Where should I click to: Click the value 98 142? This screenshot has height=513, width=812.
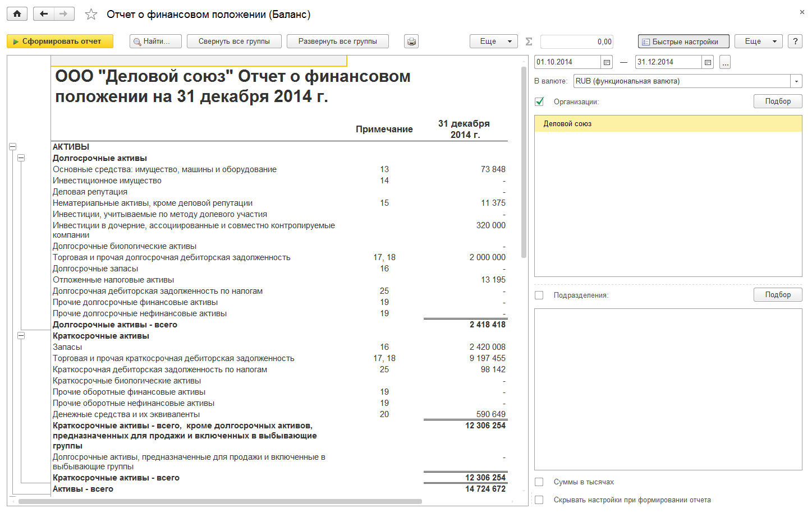coord(493,369)
